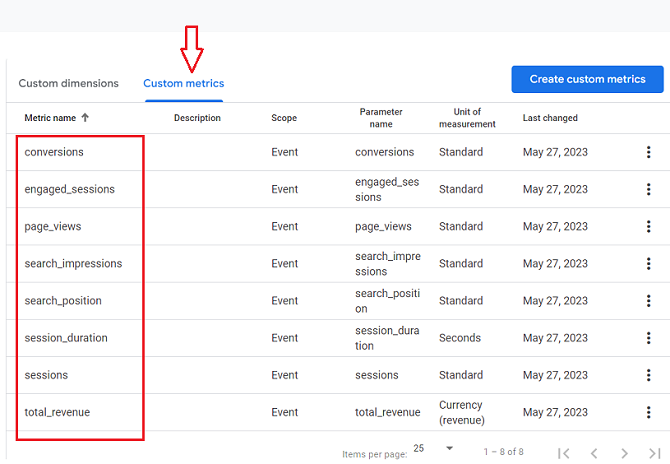
Task: Go to previous page of results
Action: (x=594, y=453)
